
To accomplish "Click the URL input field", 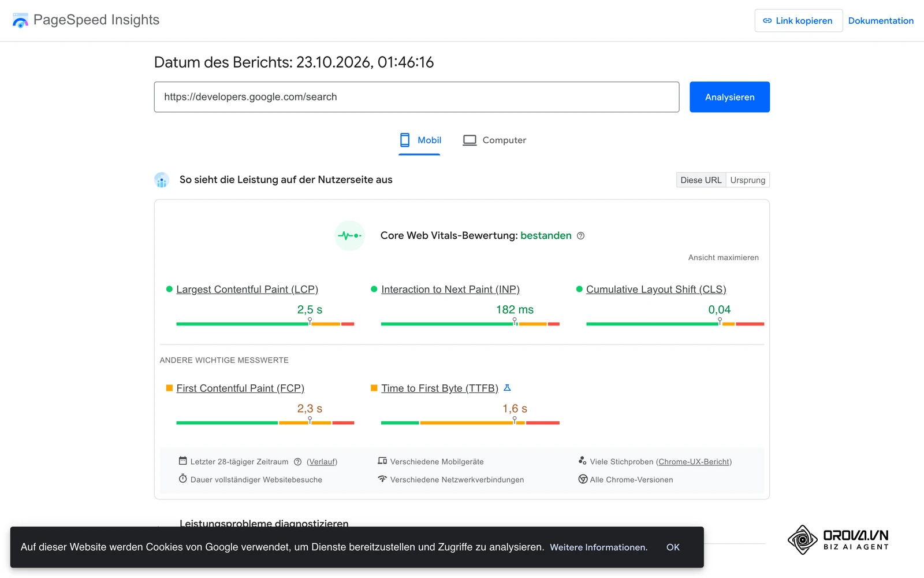I will [x=416, y=97].
